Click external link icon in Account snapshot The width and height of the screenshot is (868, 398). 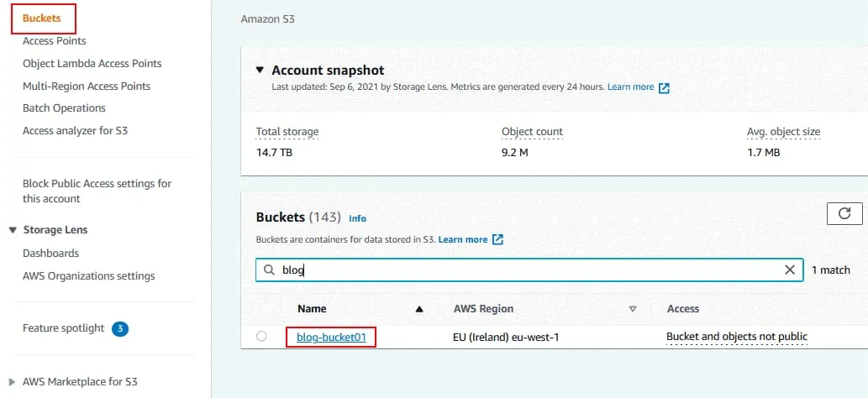tap(664, 87)
